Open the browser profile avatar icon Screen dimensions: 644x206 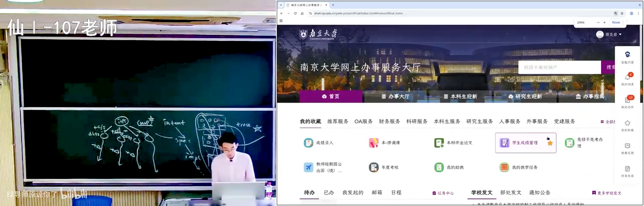pyautogui.click(x=631, y=14)
